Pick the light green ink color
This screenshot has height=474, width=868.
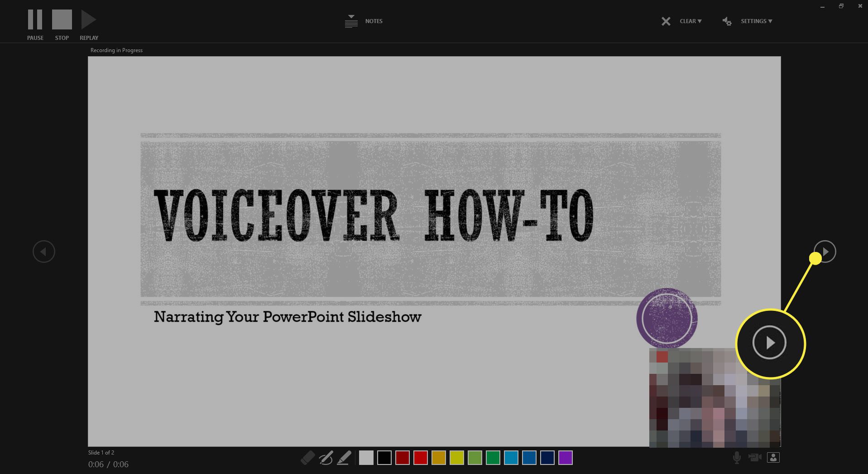coord(475,458)
